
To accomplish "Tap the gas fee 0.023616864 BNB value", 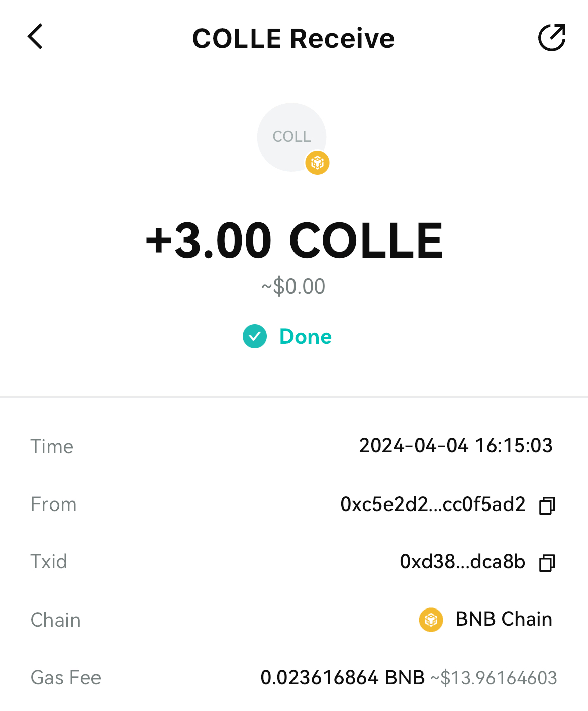I will (x=342, y=678).
